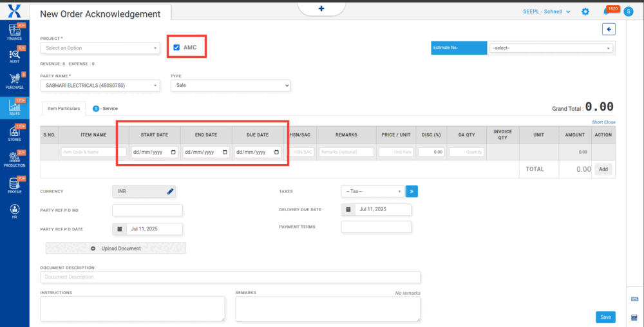
Task: Click the Upload Document button
Action: click(116, 248)
